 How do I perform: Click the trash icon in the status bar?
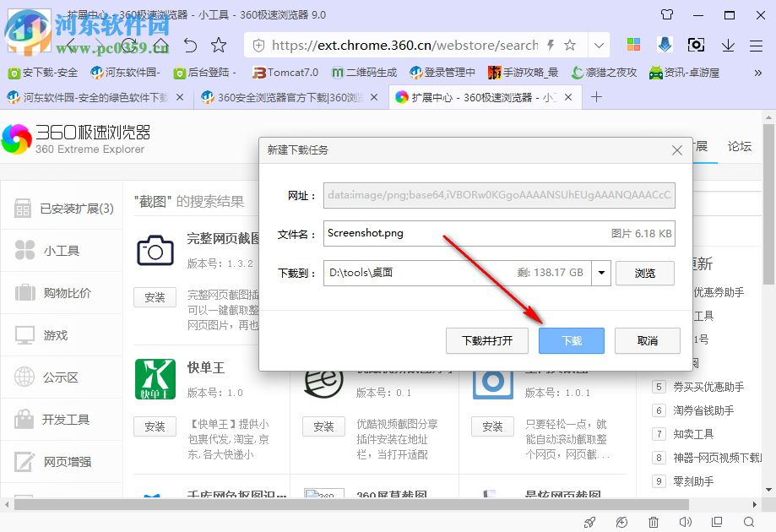(x=652, y=524)
